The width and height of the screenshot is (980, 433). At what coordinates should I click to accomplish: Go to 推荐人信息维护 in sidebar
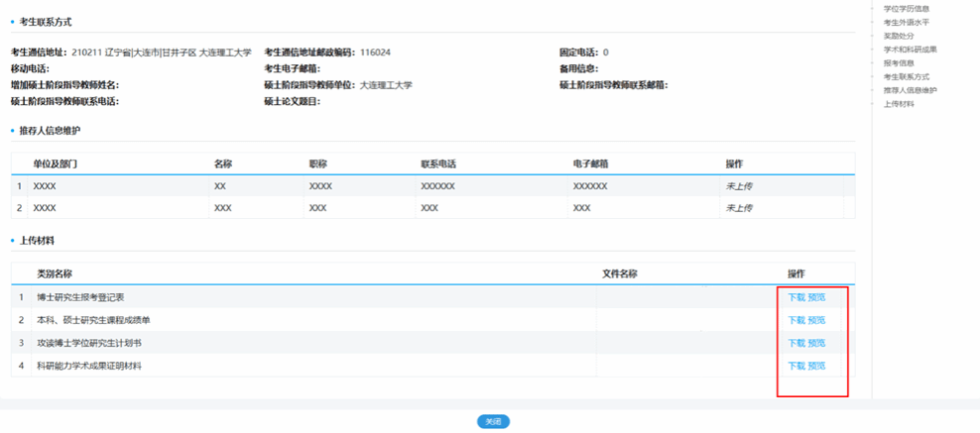click(910, 90)
